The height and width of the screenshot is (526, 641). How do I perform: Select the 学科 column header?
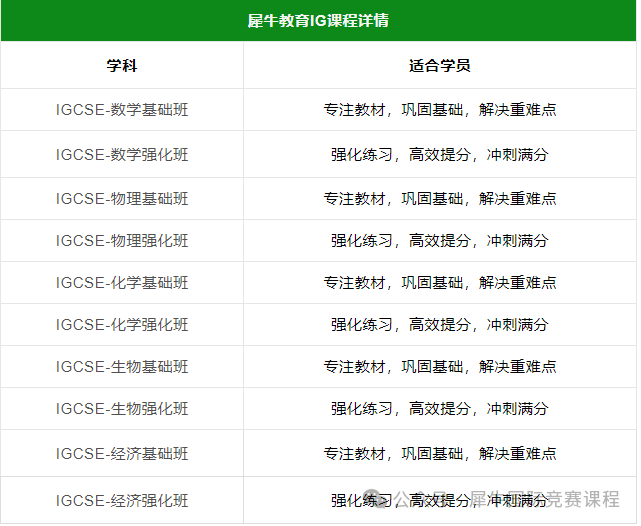pyautogui.click(x=122, y=65)
